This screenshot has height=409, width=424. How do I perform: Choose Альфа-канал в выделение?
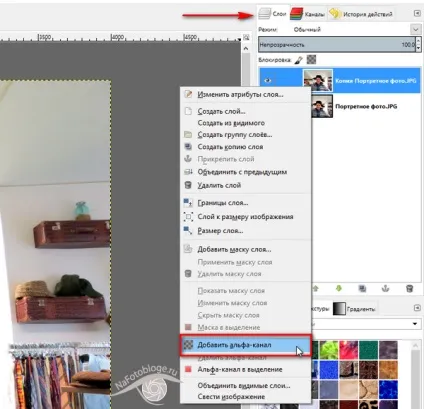[x=245, y=369]
